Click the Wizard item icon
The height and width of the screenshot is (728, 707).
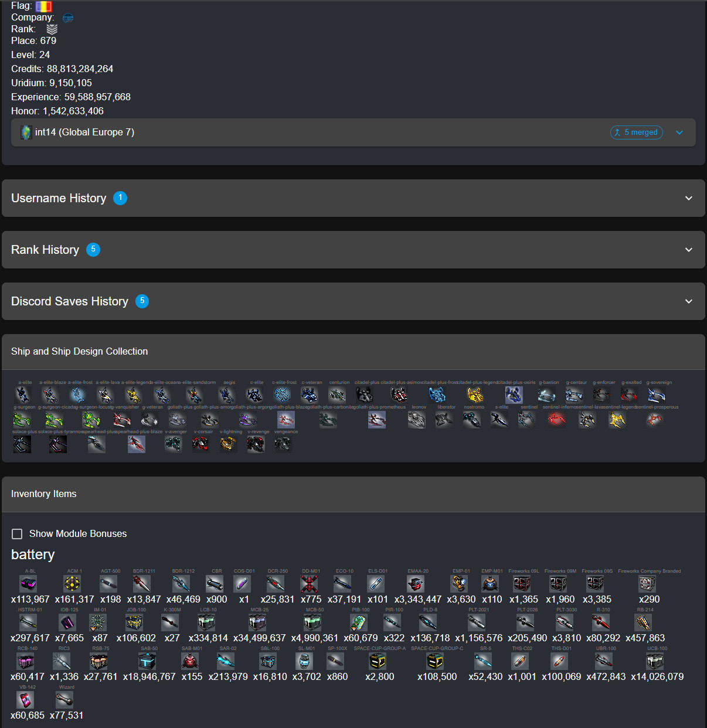point(64,700)
